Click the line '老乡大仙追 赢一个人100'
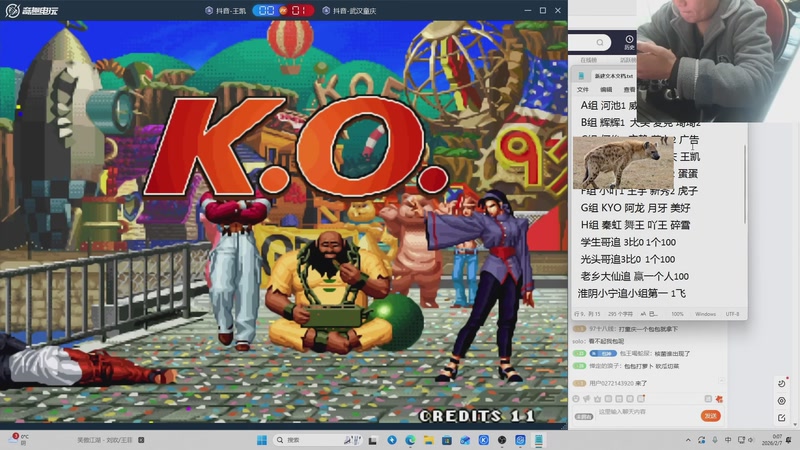800x450 pixels. [x=634, y=277]
